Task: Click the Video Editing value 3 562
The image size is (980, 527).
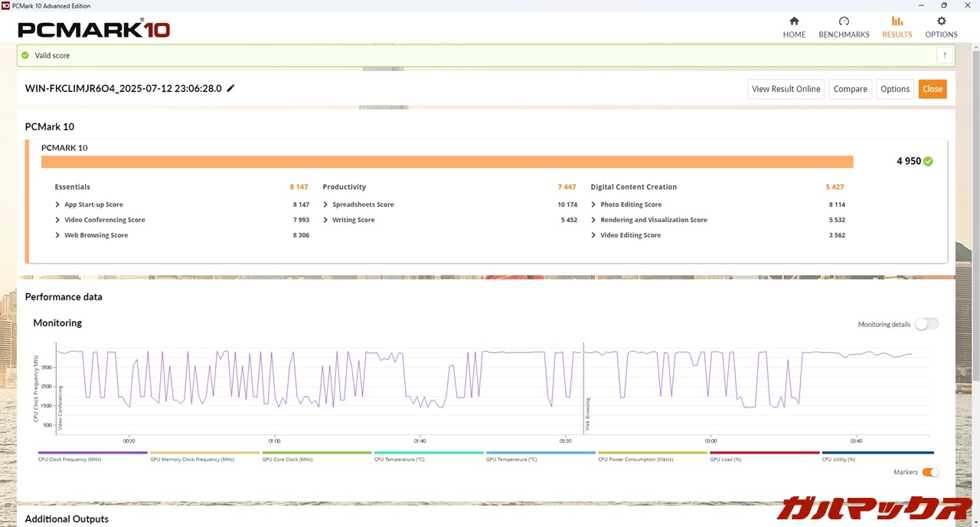Action: 837,235
